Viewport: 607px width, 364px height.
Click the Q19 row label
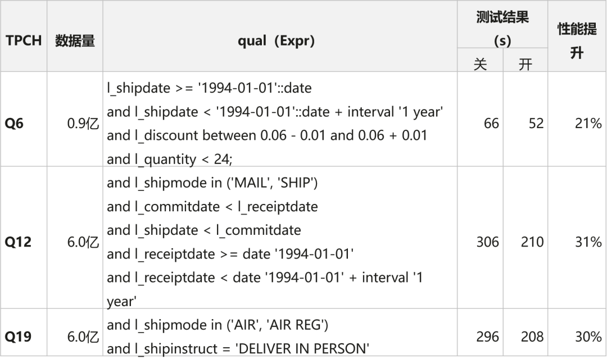pyautogui.click(x=18, y=337)
